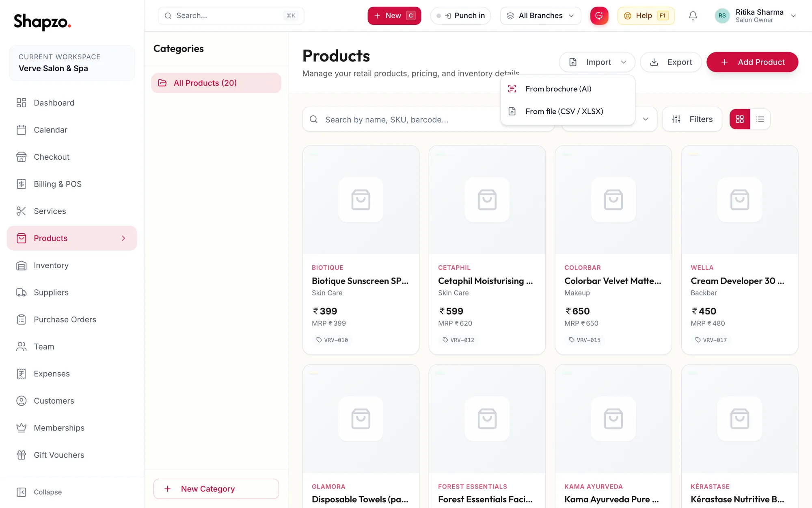This screenshot has height=508, width=812.
Task: Open Biotique Sunscreen product card image
Action: click(x=361, y=200)
